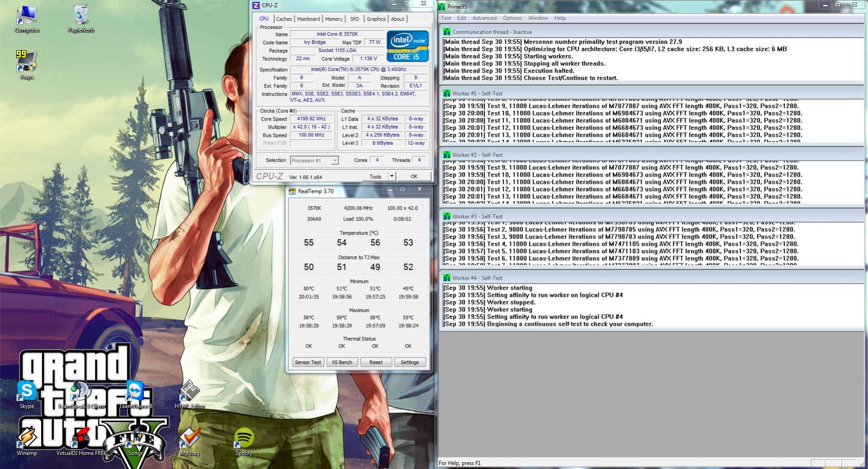This screenshot has width=868, height=469.
Task: Click the RealTemp title bar icon
Action: [292, 191]
